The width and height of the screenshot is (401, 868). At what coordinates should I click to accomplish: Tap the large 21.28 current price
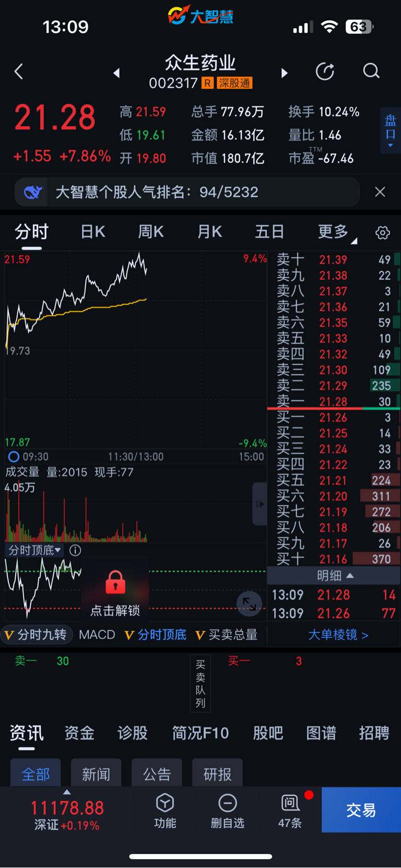coord(55,117)
